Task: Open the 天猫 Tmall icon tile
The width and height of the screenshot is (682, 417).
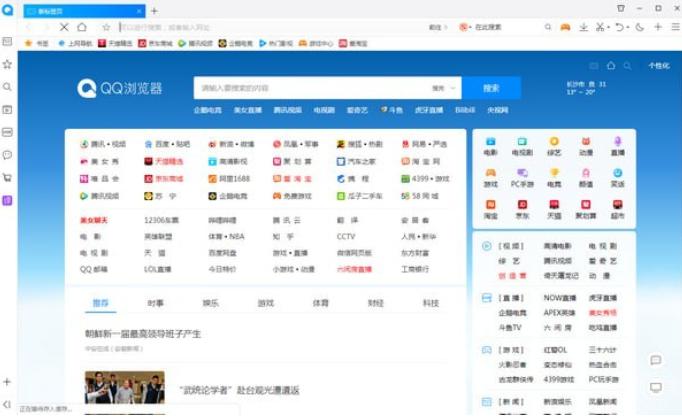Action: (554, 210)
